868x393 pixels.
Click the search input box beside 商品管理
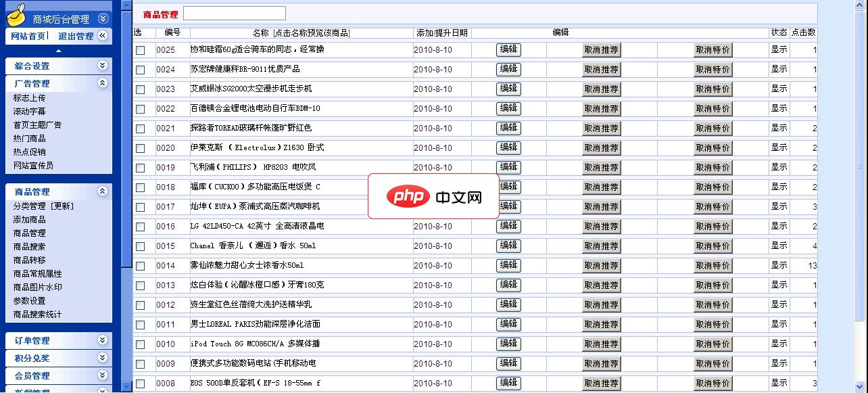tap(235, 12)
